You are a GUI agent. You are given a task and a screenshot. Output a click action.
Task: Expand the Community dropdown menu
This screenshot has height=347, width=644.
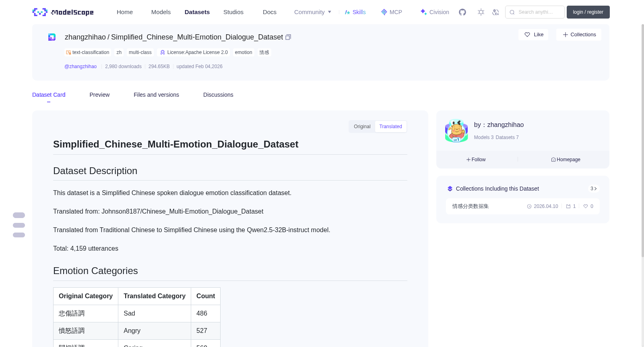tap(313, 12)
